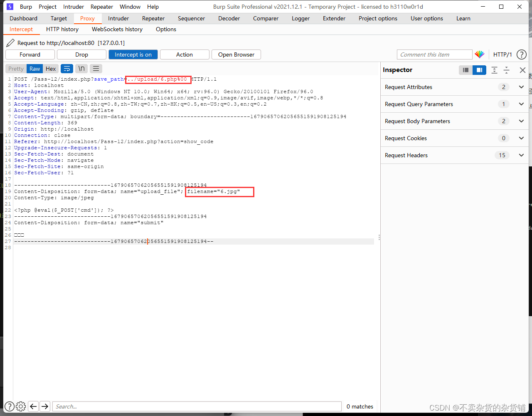Open the Action dropdown button

[x=185, y=54]
